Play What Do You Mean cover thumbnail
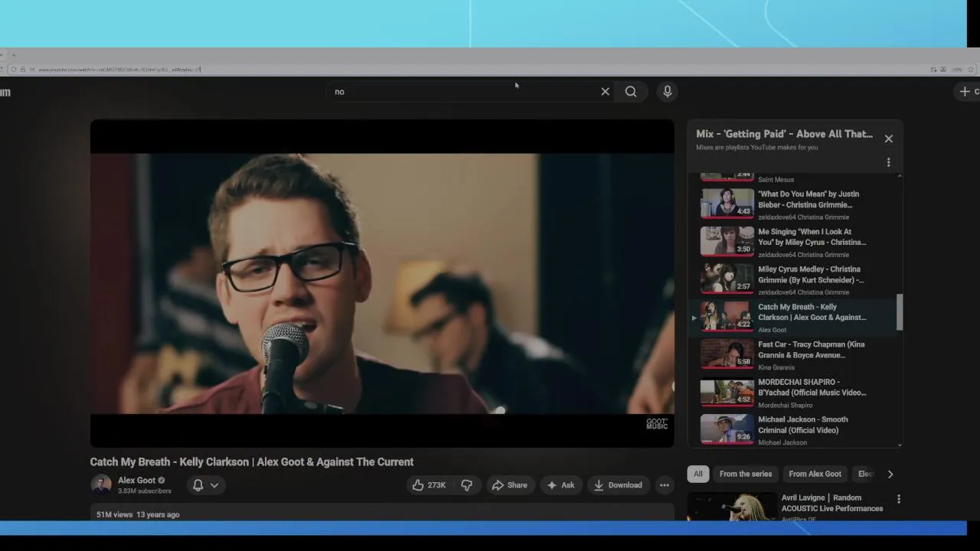The image size is (980, 551). click(727, 204)
